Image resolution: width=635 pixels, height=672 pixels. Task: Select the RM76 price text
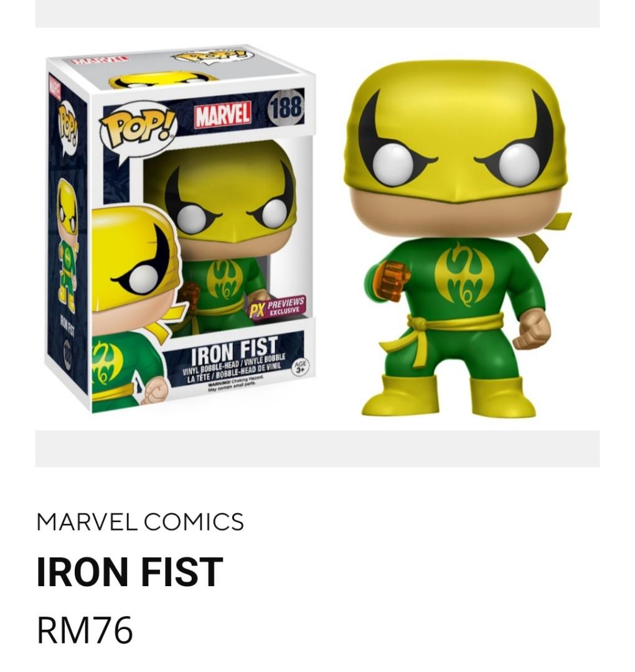pos(85,630)
